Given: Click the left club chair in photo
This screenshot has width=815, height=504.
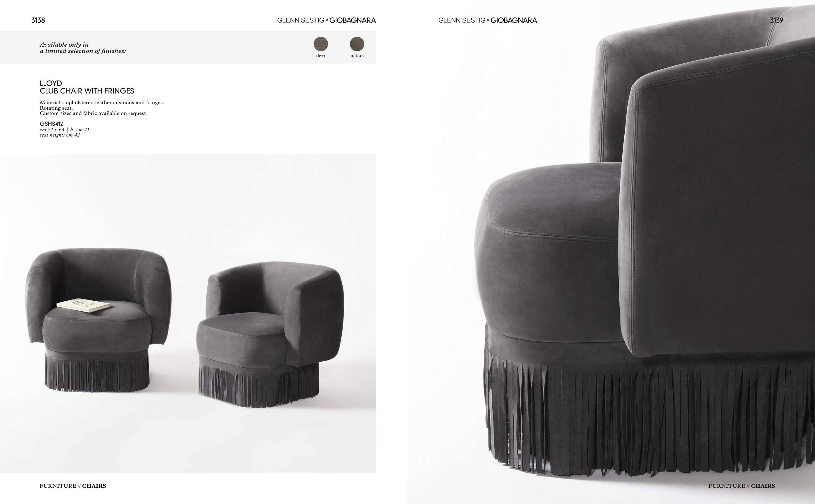Looking at the screenshot, I should (x=98, y=320).
